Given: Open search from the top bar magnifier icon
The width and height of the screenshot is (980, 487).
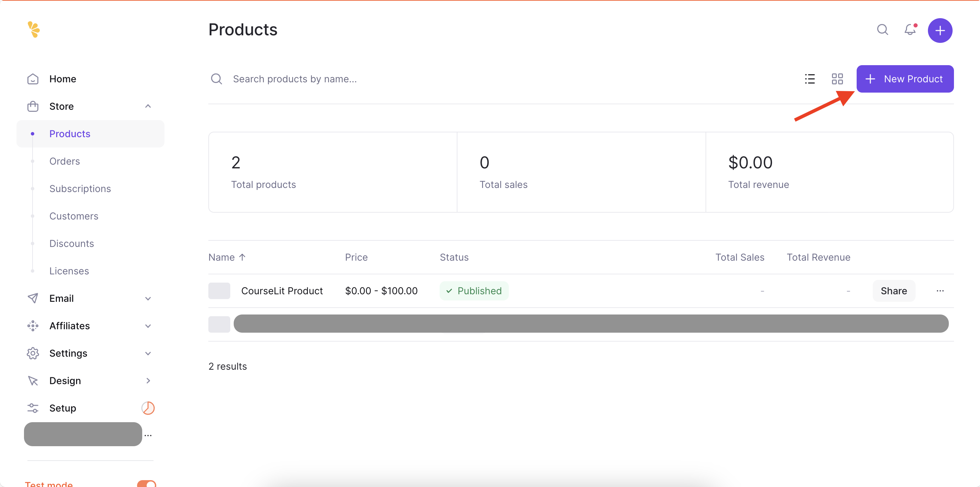Looking at the screenshot, I should click(x=883, y=30).
